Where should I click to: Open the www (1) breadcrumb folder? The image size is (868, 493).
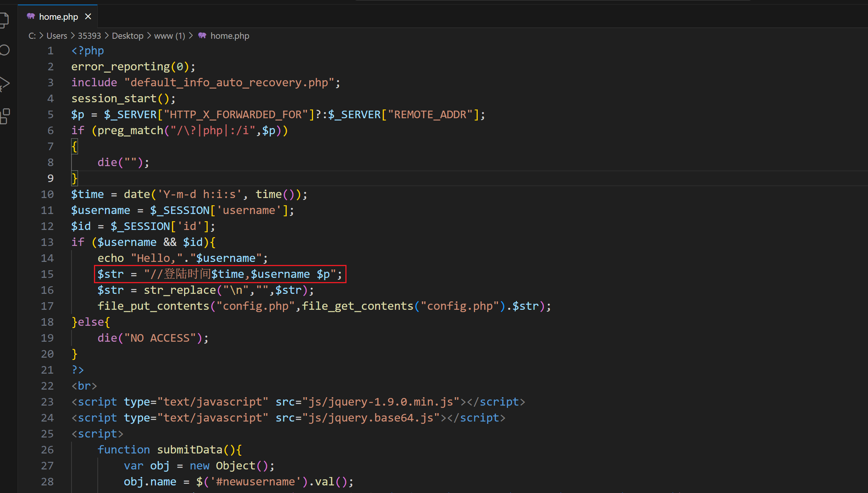click(x=170, y=36)
